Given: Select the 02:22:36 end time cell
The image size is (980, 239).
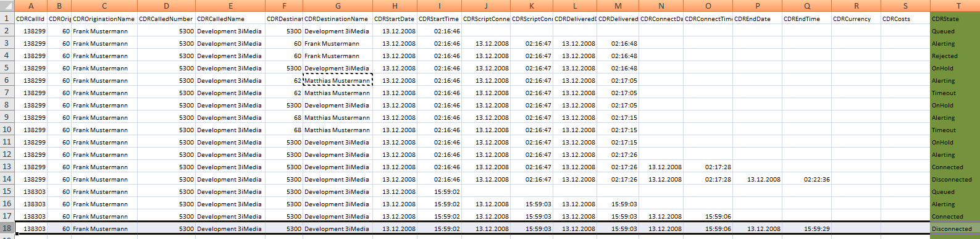Looking at the screenshot, I should point(807,179).
